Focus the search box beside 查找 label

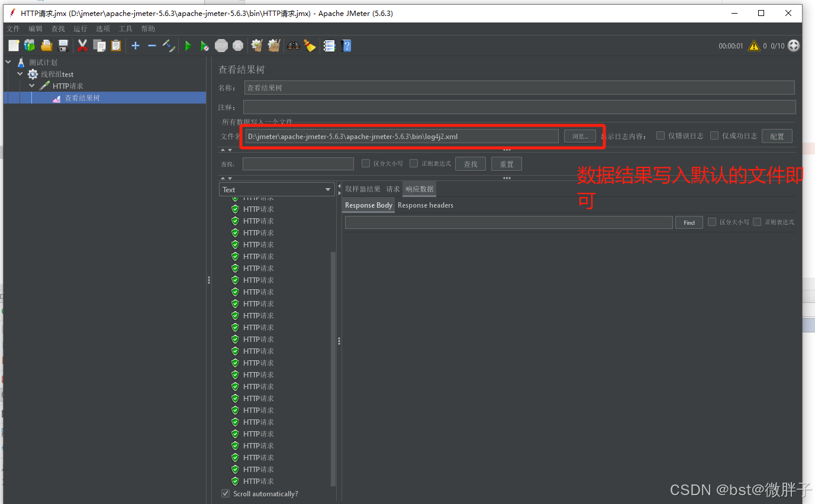click(x=298, y=164)
